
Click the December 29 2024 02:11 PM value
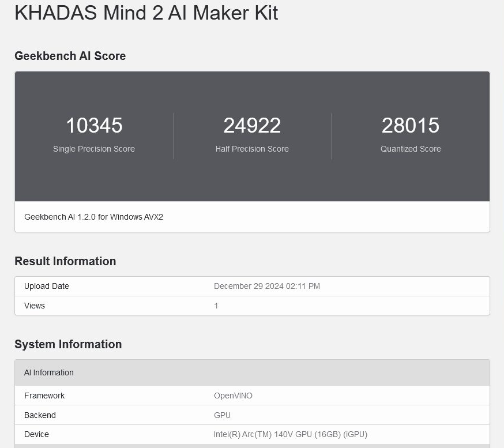[x=267, y=286]
